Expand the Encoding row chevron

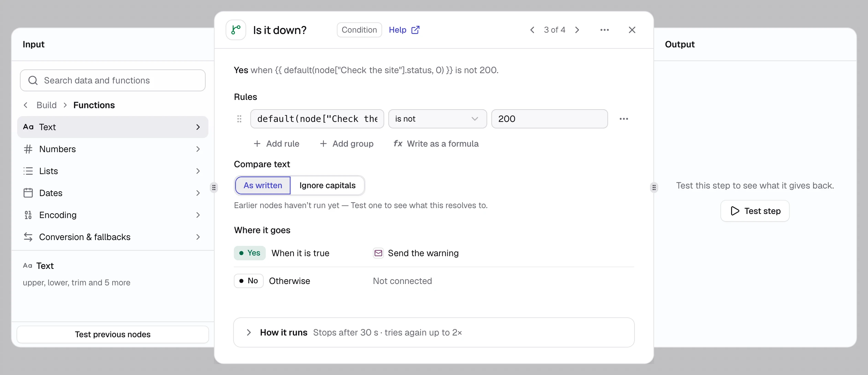[x=198, y=215]
